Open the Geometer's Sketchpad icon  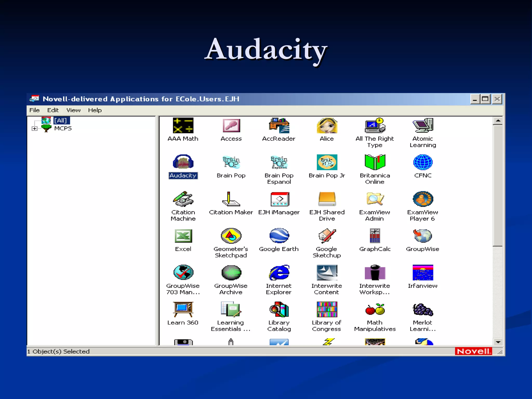tap(231, 236)
